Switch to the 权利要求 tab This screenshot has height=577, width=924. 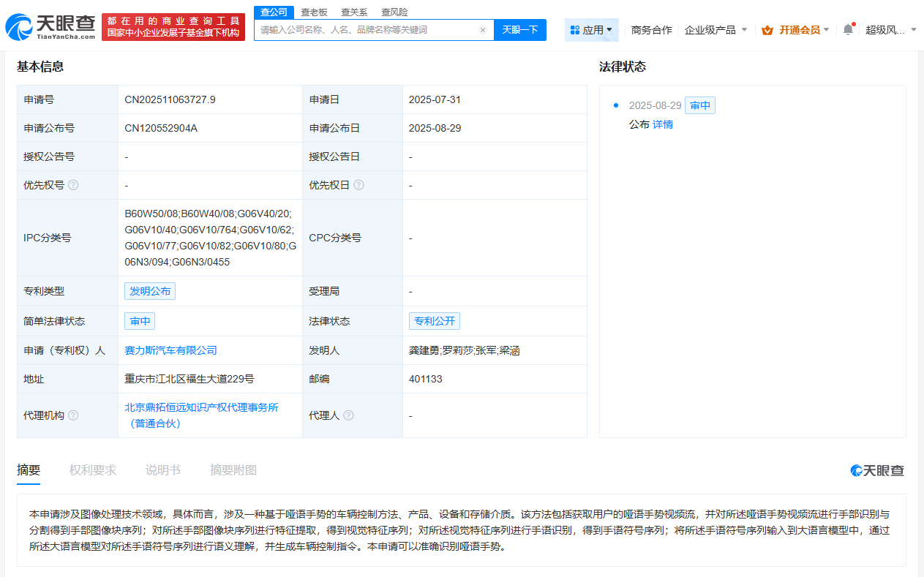tap(92, 469)
